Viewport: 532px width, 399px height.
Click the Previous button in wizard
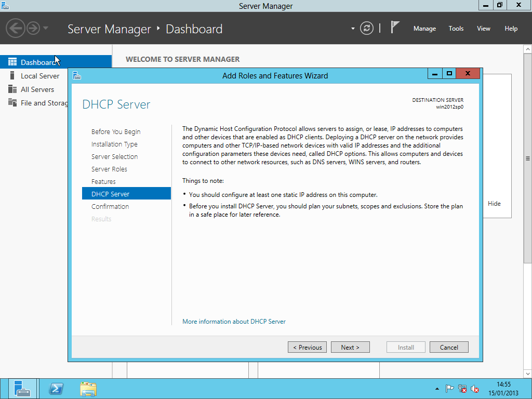coord(308,347)
